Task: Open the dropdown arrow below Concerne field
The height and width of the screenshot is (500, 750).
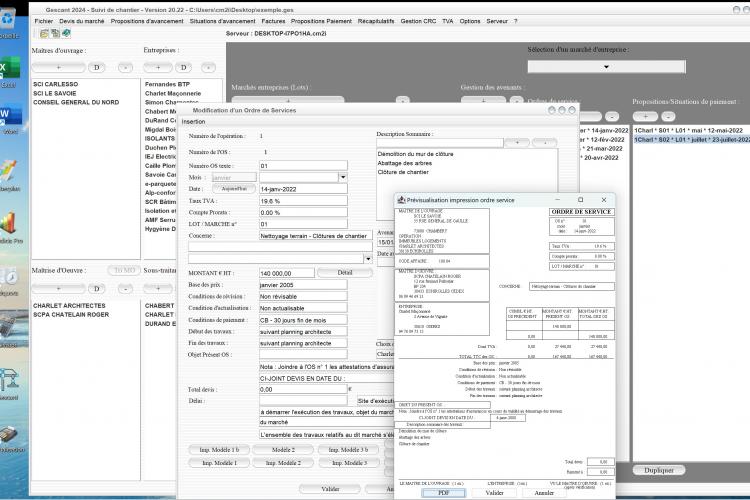Action: pos(367,259)
